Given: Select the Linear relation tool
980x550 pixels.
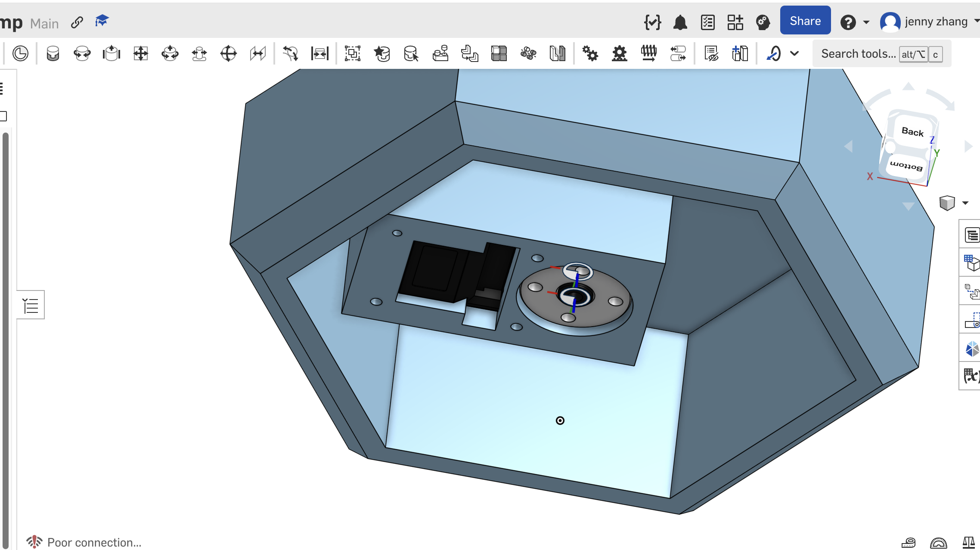Looking at the screenshot, I should (678, 54).
